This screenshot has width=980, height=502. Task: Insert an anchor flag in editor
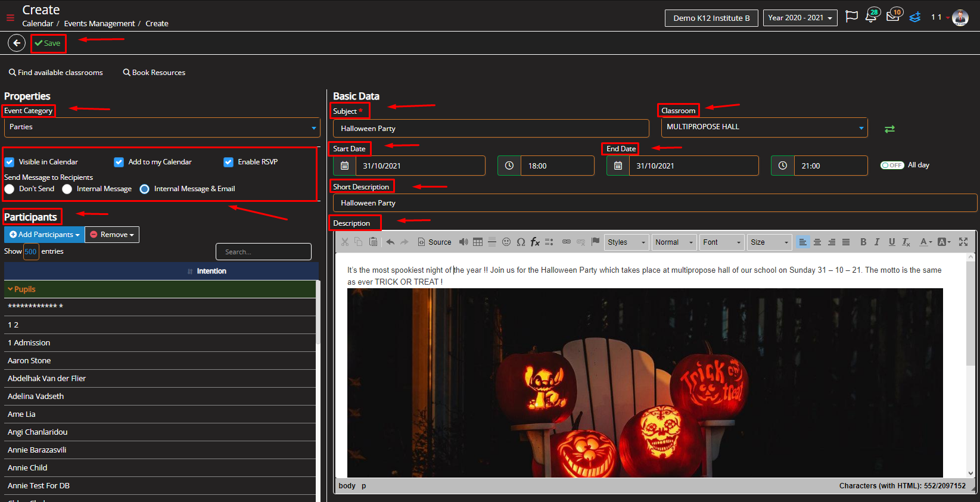tap(595, 241)
